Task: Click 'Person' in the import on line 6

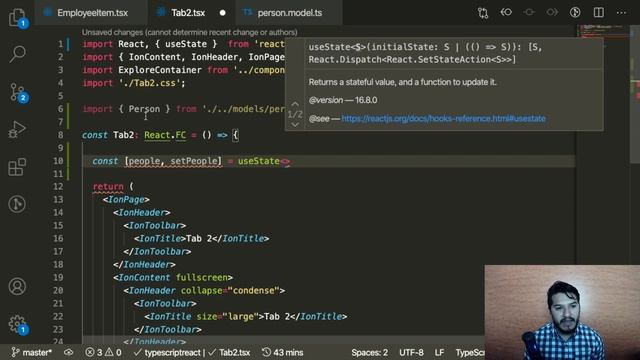Action: pyautogui.click(x=144, y=109)
